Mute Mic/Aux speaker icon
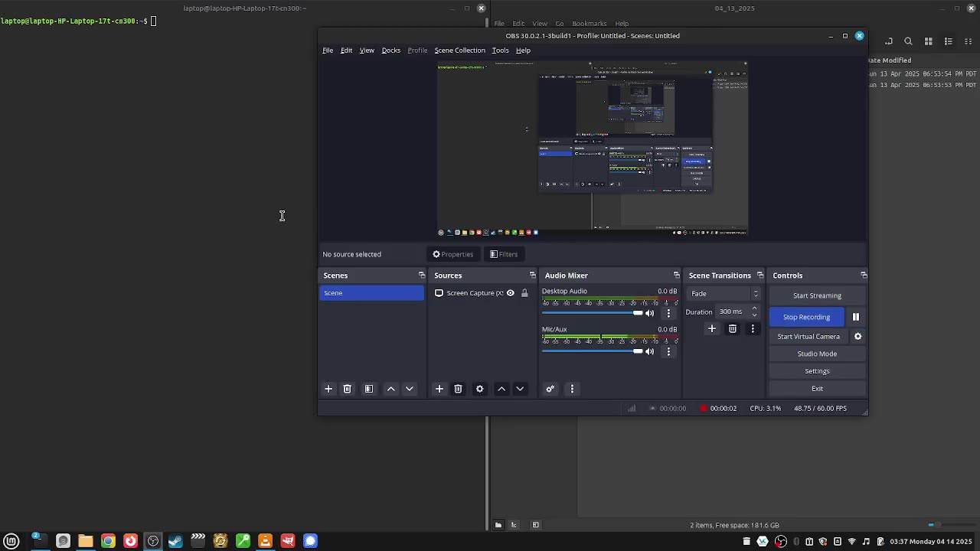980x551 pixels. click(x=650, y=351)
